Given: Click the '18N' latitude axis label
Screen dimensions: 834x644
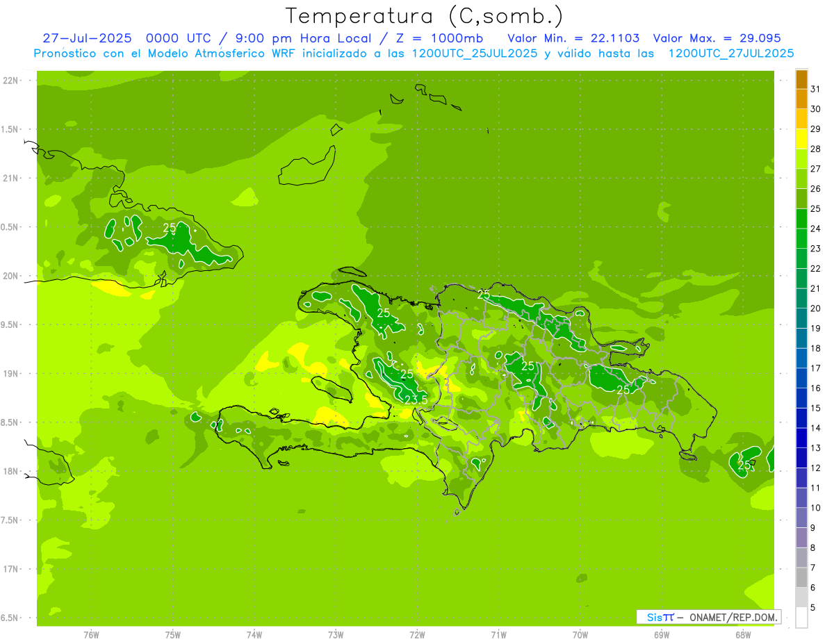Looking at the screenshot, I should pos(11,471).
